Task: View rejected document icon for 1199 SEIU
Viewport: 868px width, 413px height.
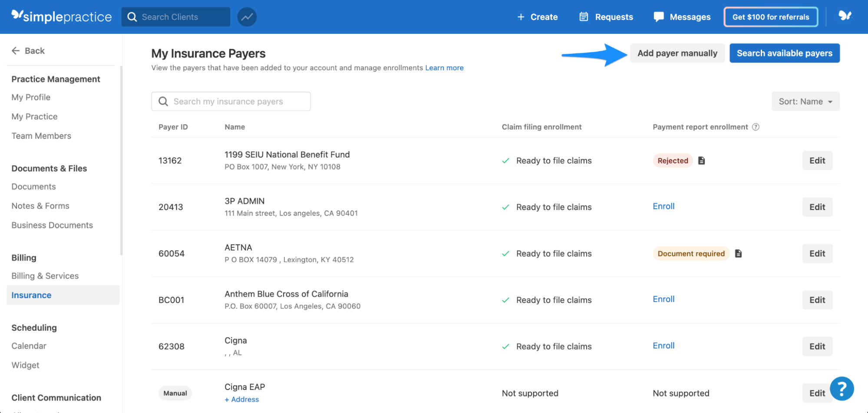Action: coord(701,161)
